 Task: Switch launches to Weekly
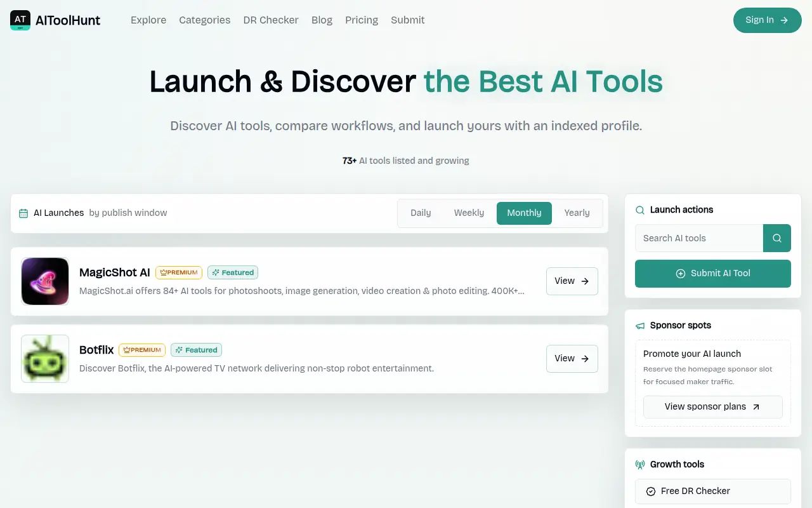pyautogui.click(x=469, y=213)
